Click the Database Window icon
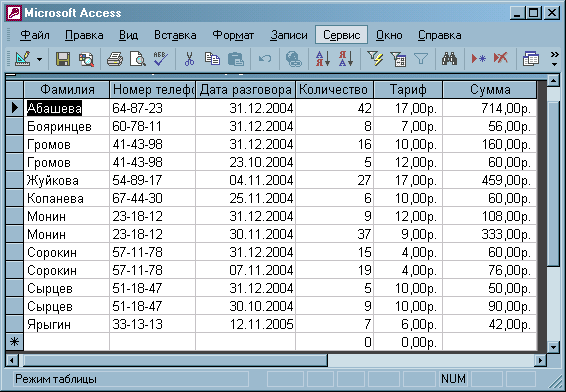This screenshot has width=566, height=392. click(531, 58)
